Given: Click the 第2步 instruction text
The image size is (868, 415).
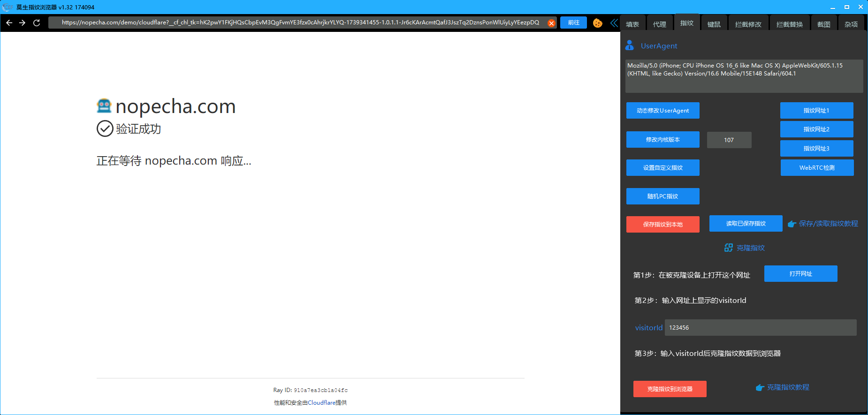Looking at the screenshot, I should pos(690,301).
